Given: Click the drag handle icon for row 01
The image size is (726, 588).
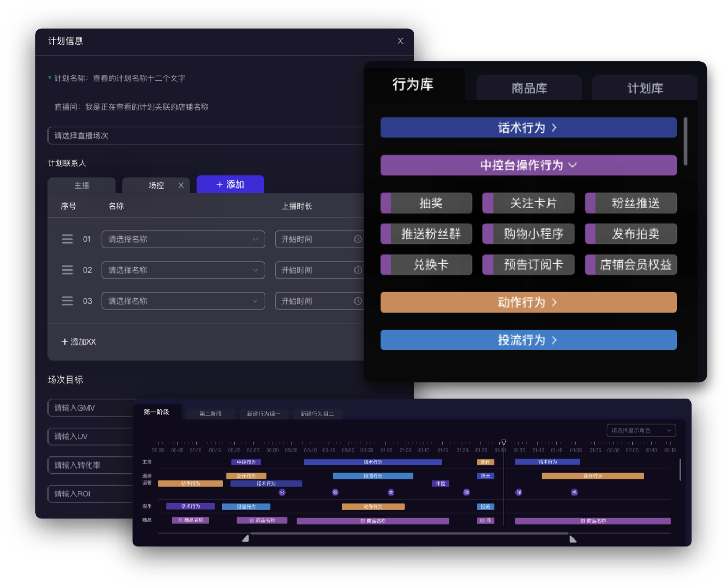Looking at the screenshot, I should [67, 239].
